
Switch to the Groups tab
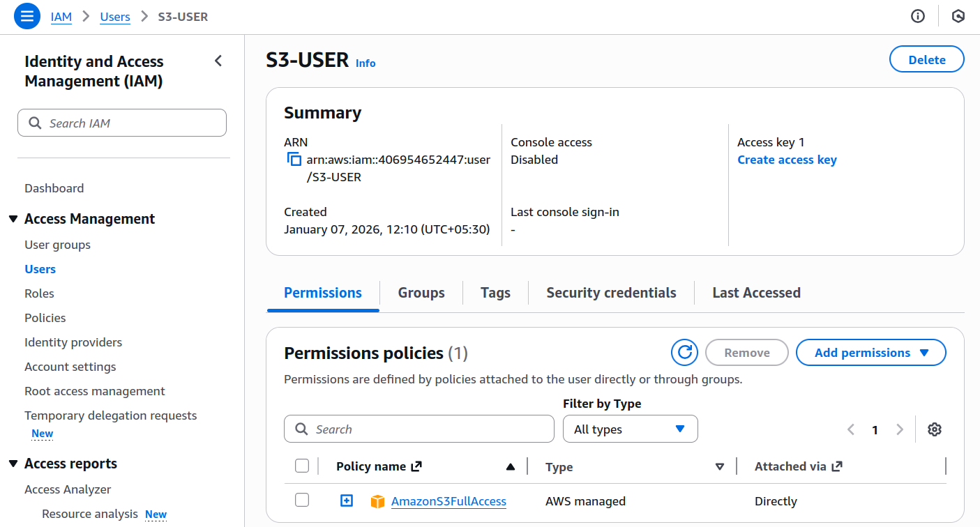tap(421, 293)
